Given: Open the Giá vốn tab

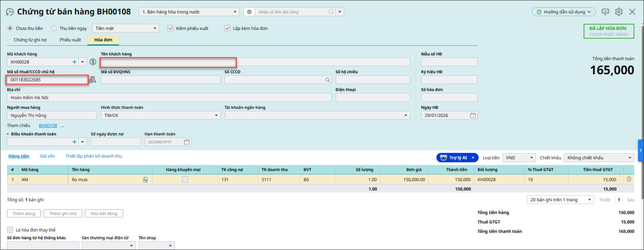Looking at the screenshot, I should 47,156.
